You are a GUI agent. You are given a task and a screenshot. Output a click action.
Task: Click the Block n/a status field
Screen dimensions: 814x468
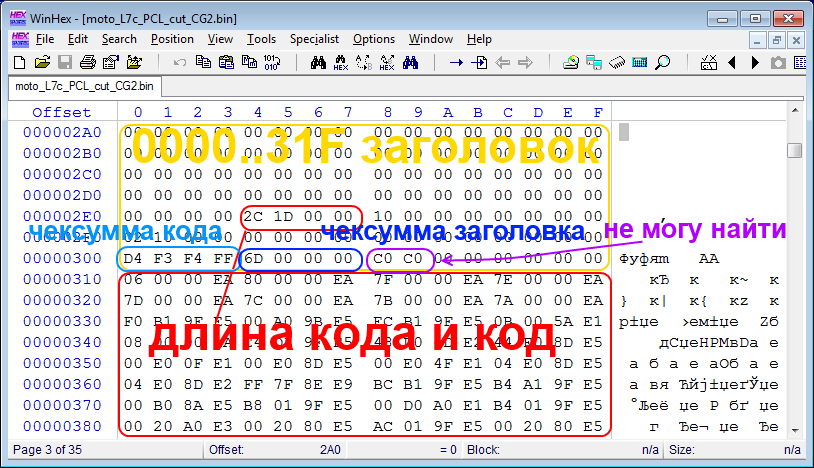coord(562,449)
